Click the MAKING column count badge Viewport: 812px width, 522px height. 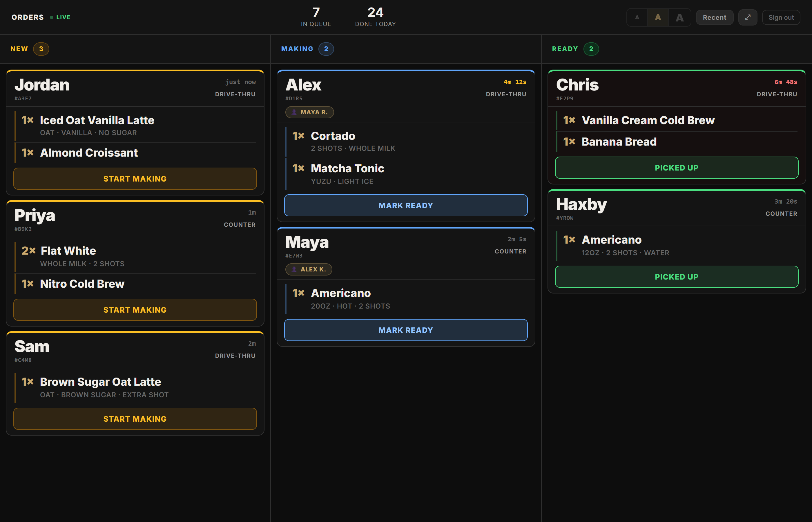(x=326, y=49)
